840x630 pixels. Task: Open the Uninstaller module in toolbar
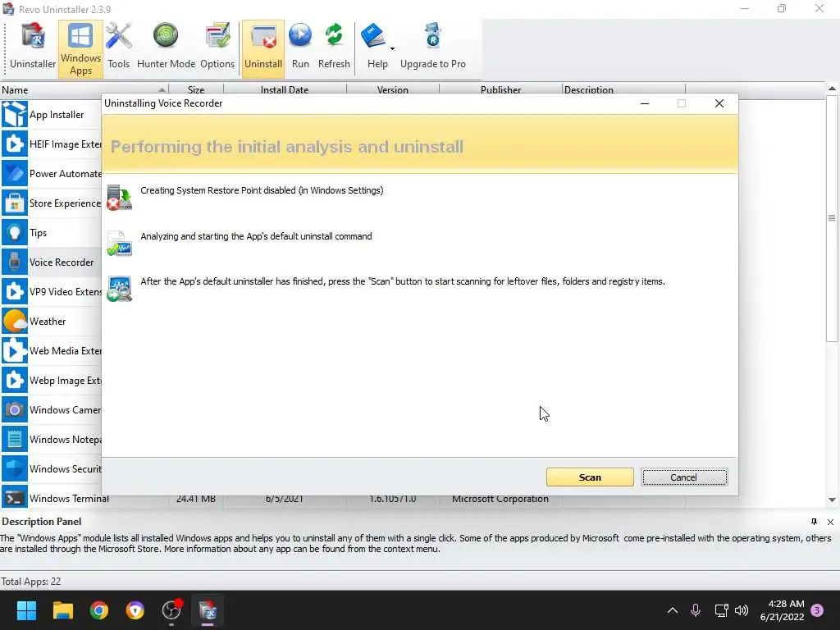point(32,47)
